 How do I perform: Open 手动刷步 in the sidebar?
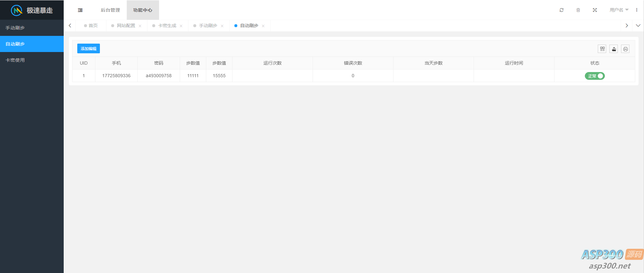coord(32,28)
